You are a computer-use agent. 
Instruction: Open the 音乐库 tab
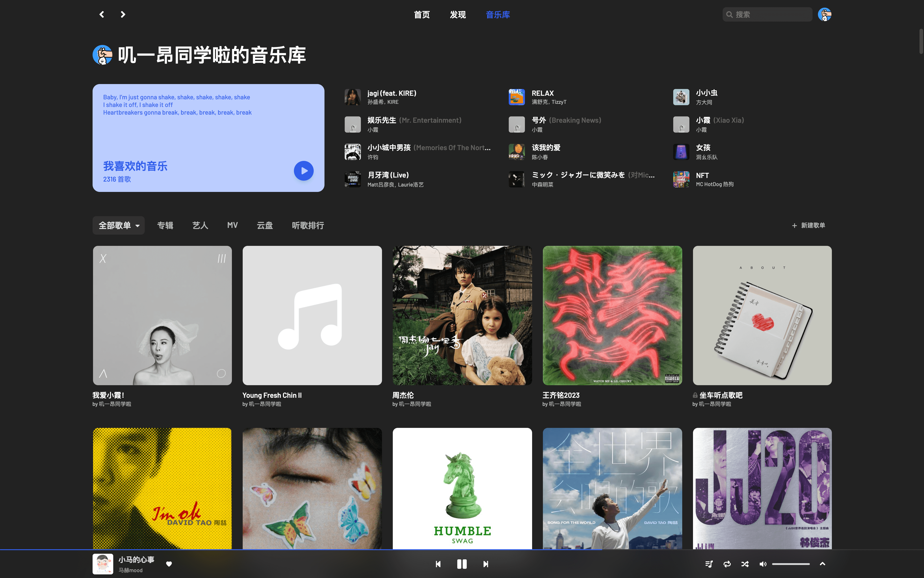498,15
